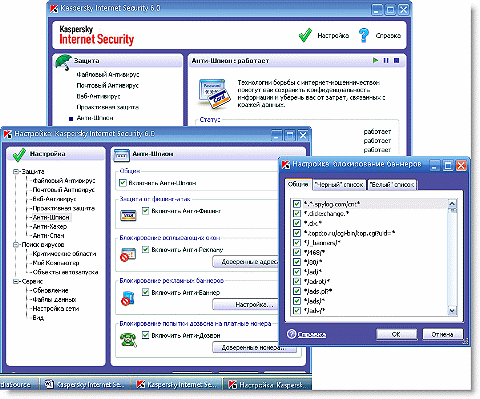Click Справка in main window header

pyautogui.click(x=388, y=35)
